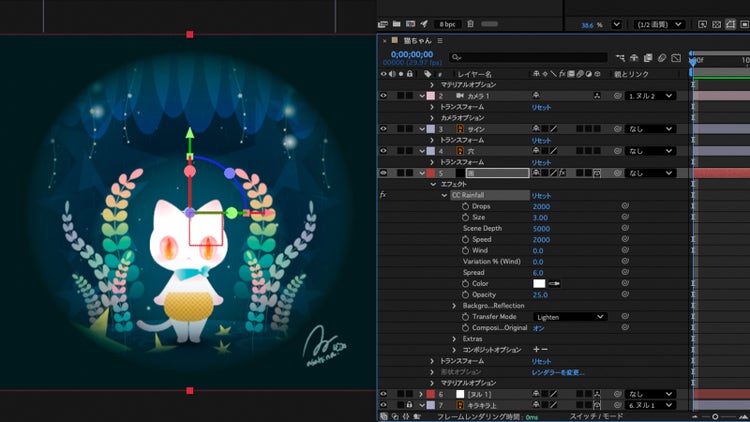Open the キラキラ上 parent dropdown 6. ヌル 1
Viewport: 750px width, 422px height.
[x=651, y=405]
